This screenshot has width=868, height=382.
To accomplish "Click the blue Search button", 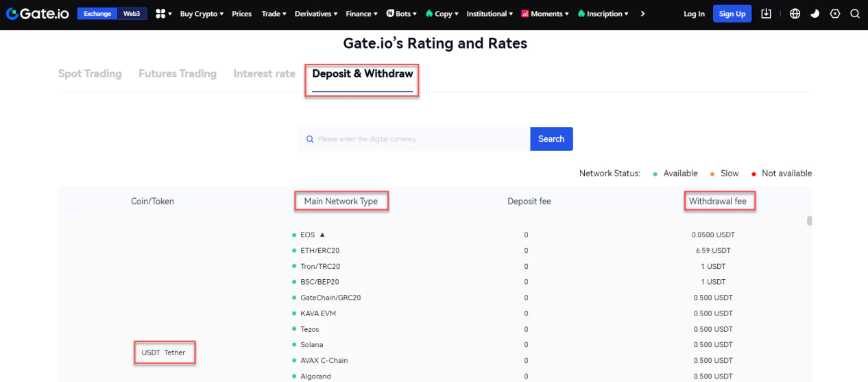I will [551, 139].
